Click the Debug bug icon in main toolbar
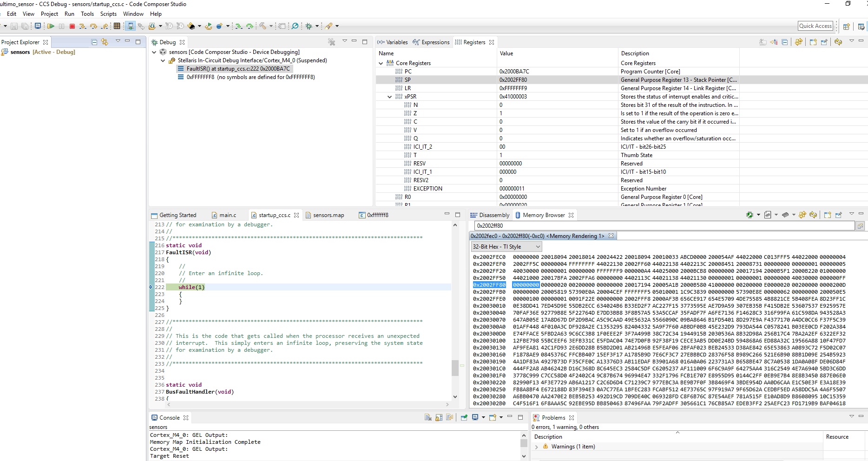The image size is (868, 461). coord(309,26)
